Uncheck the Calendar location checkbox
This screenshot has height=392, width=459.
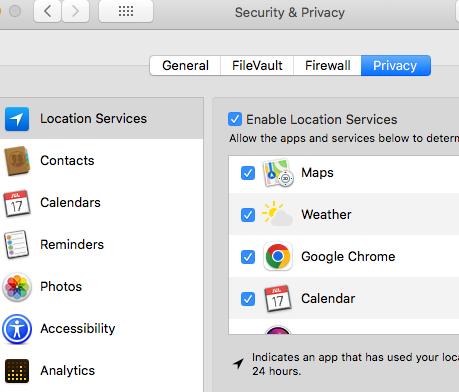tap(248, 299)
